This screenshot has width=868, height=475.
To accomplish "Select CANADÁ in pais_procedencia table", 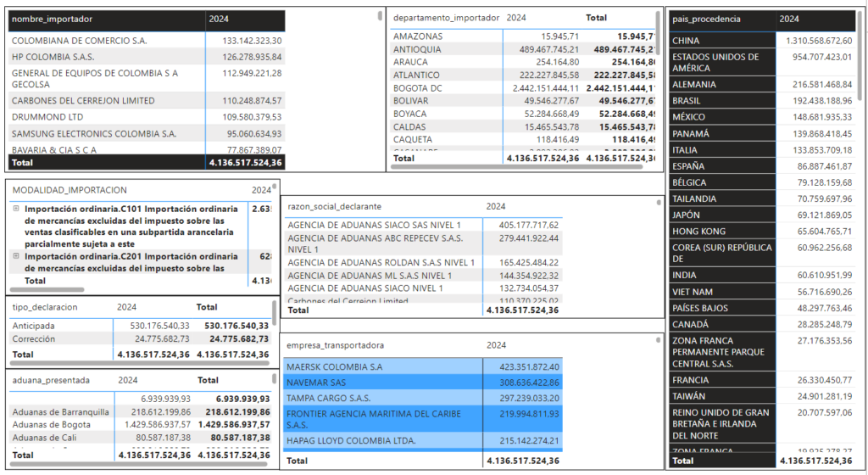I will [x=762, y=324].
